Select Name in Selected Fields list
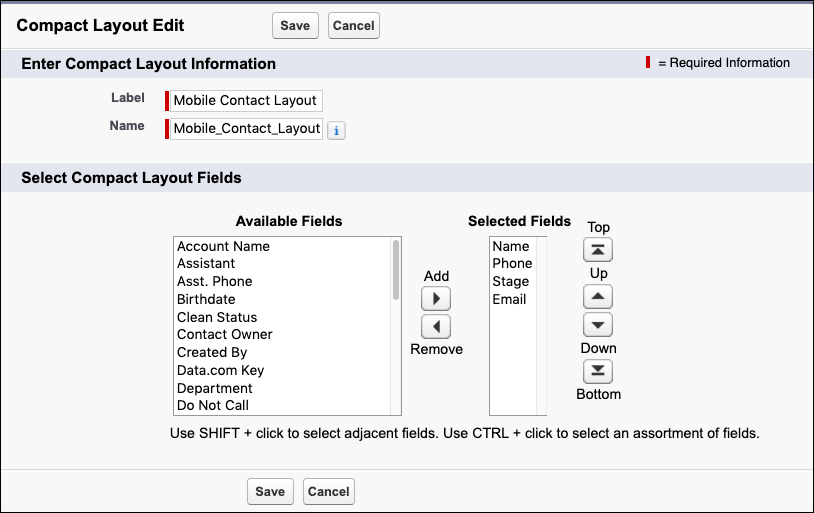Viewport: 814px width, 513px height. click(x=513, y=246)
